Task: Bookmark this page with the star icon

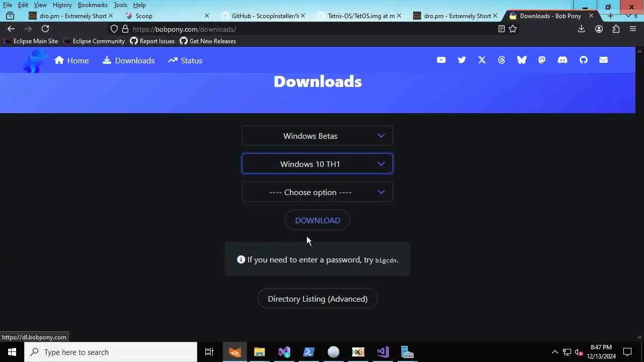Action: pyautogui.click(x=513, y=29)
